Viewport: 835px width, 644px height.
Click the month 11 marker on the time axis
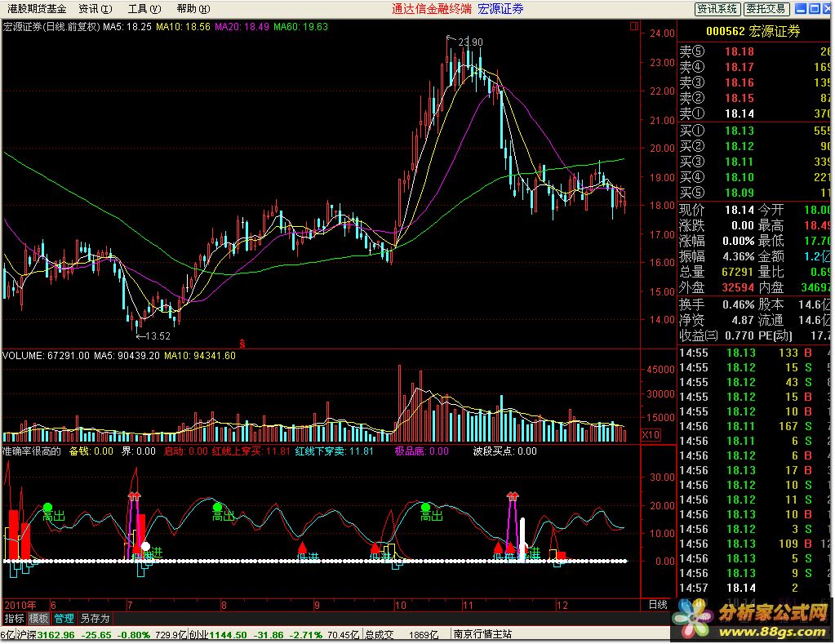click(x=468, y=605)
